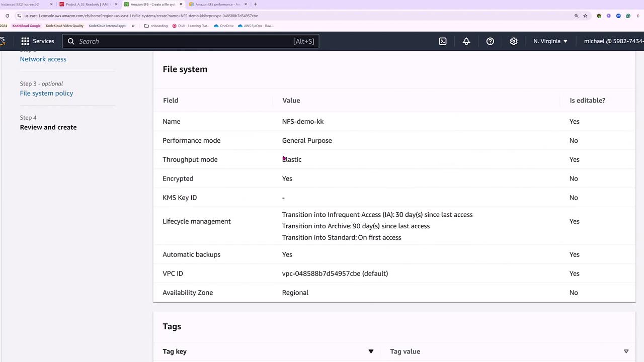Switch to the Instances EC2 browser tab
The image size is (644, 362).
click(x=23, y=5)
